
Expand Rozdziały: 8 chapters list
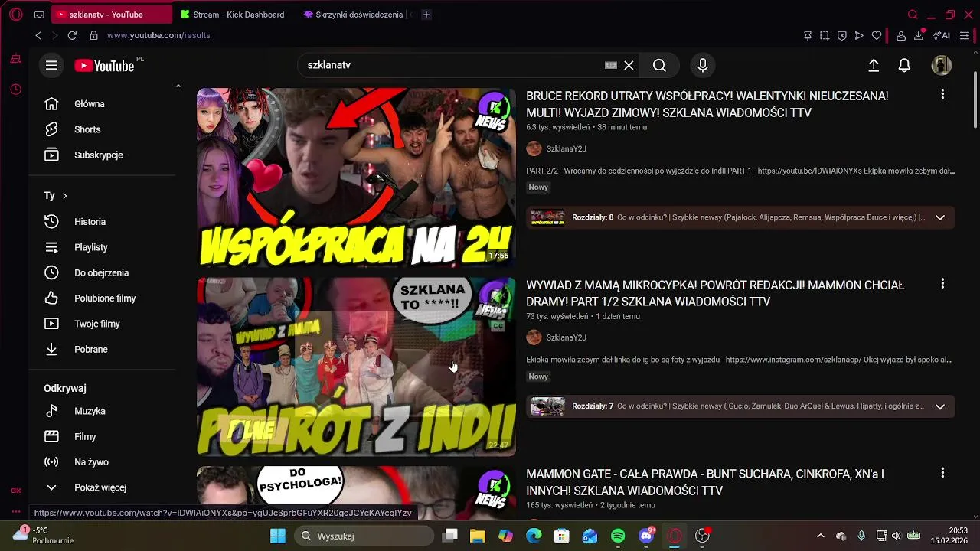940,217
